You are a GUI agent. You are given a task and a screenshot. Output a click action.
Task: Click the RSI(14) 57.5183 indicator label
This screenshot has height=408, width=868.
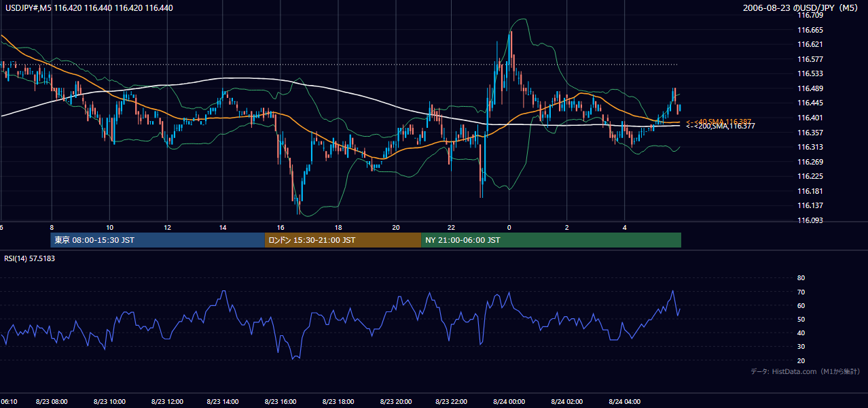[x=30, y=258]
